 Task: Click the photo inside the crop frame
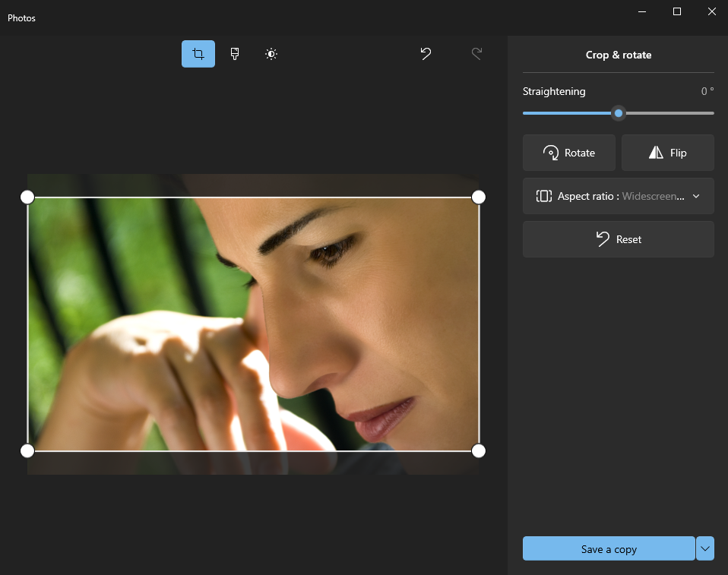click(x=253, y=324)
